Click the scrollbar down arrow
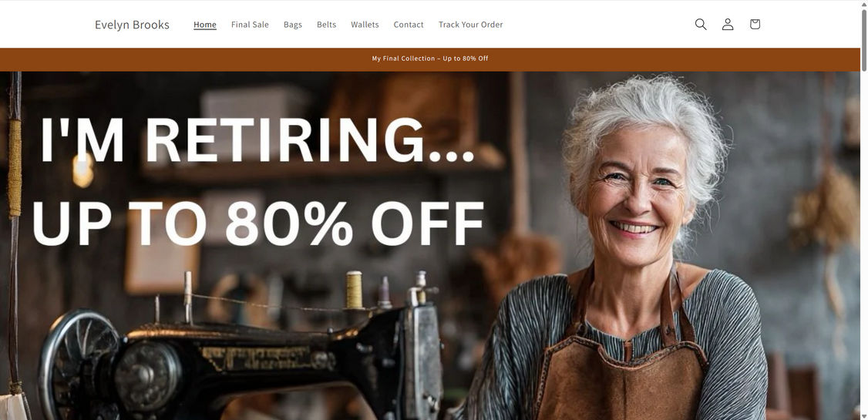Screen dimensions: 868x420 (864, 415)
